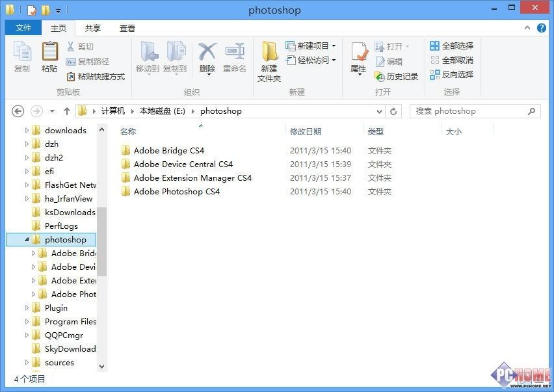Click Edit (编辑) in Open group
The image size is (554, 392).
(389, 62)
